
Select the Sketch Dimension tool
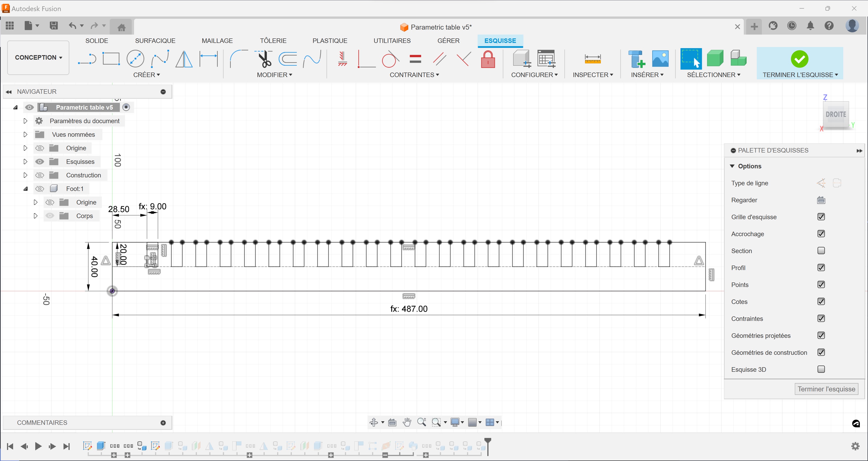pos(209,59)
